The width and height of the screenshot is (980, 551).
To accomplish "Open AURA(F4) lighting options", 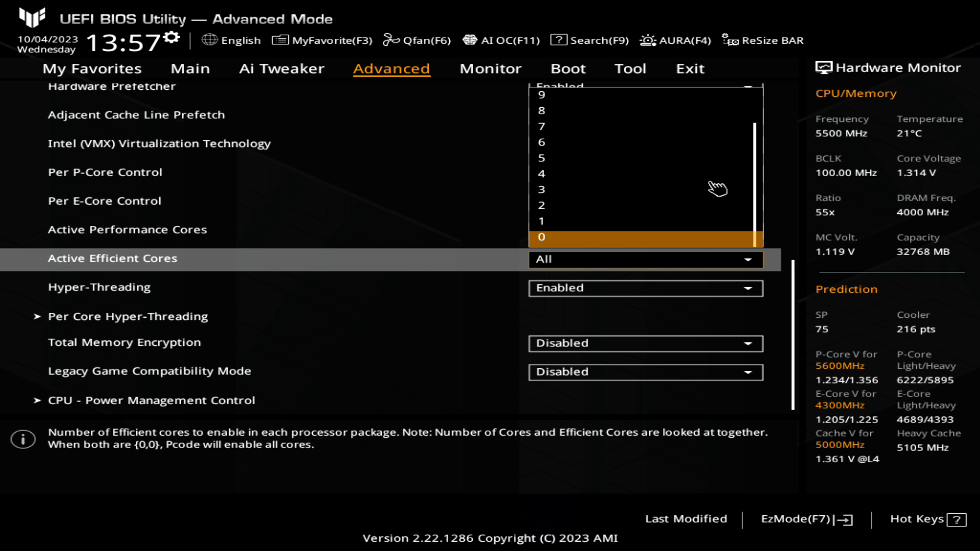I will tap(675, 40).
